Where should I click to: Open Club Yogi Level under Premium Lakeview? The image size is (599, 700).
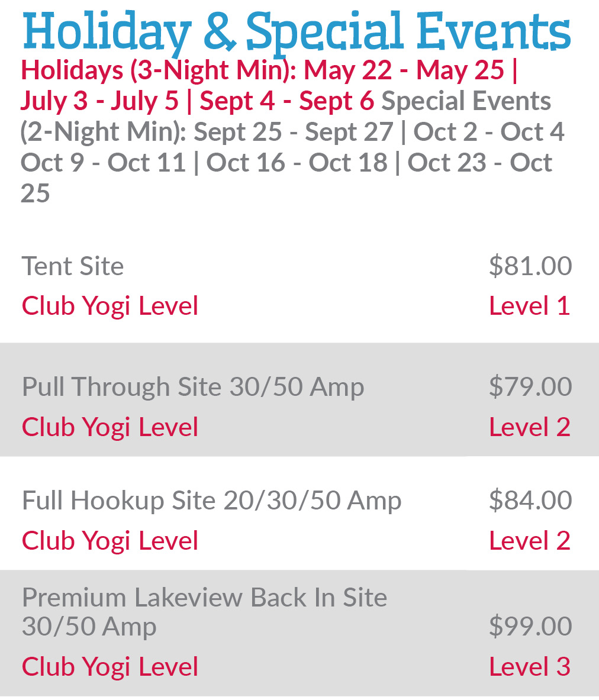click(x=110, y=667)
